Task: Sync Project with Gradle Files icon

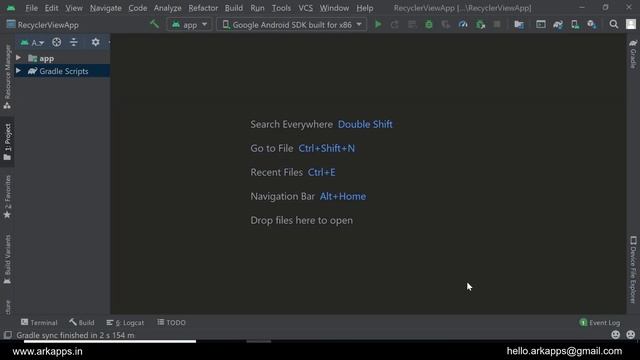Action: tap(558, 24)
